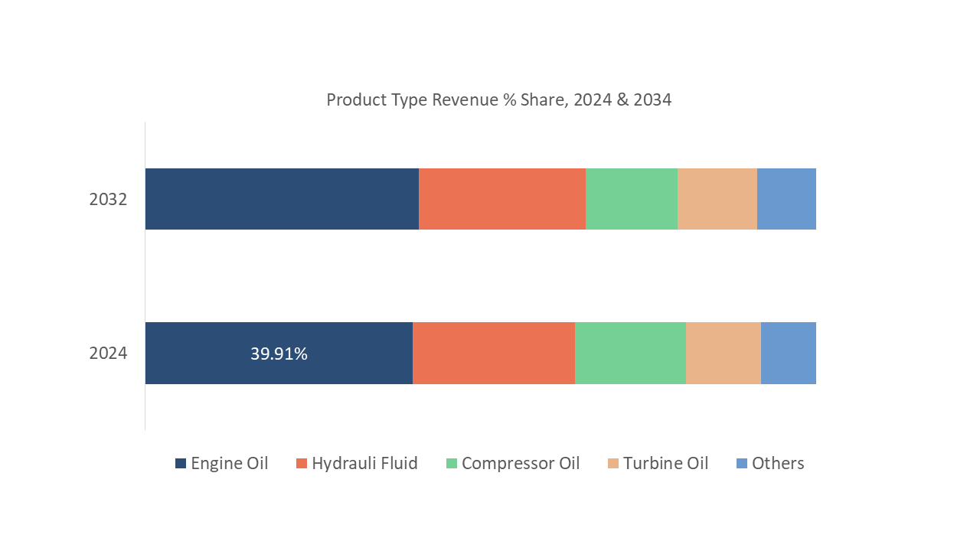This screenshot has height=551, width=980.
Task: Click Turbine Oil segment in 2032 bar
Action: pyautogui.click(x=717, y=199)
